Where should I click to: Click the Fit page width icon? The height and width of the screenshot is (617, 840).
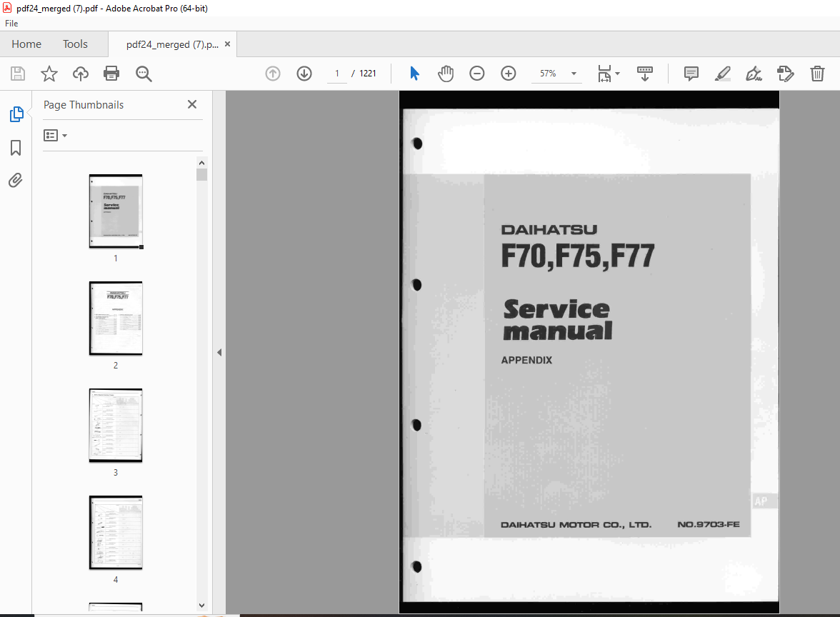tap(604, 74)
